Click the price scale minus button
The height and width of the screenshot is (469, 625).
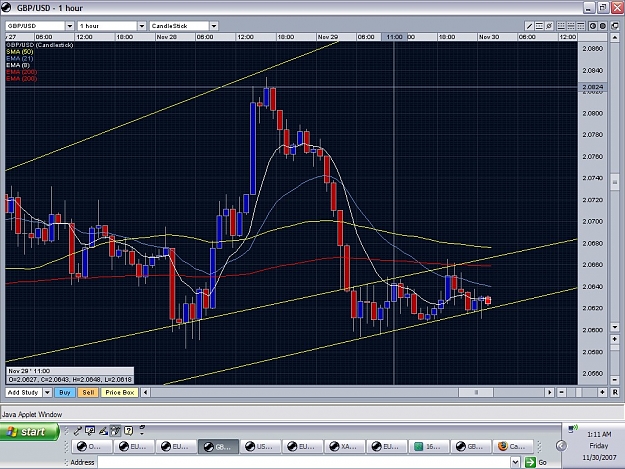[615, 380]
